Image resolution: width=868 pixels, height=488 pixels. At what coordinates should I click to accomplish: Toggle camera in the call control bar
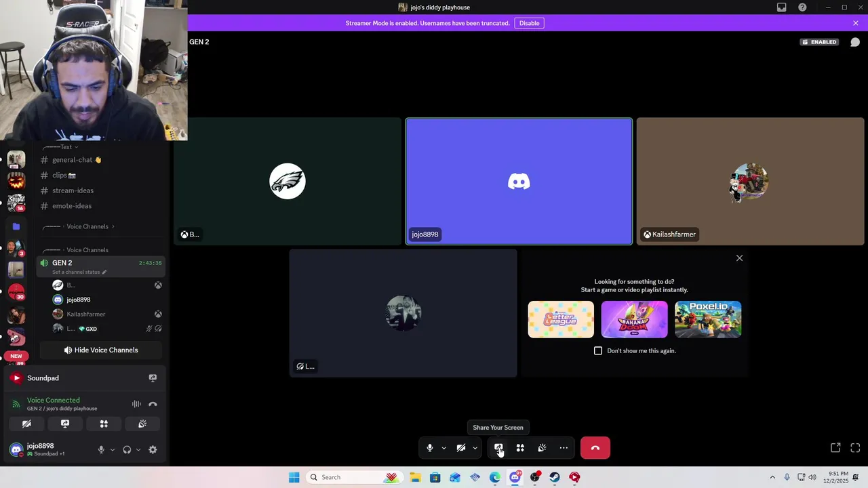[x=461, y=448]
